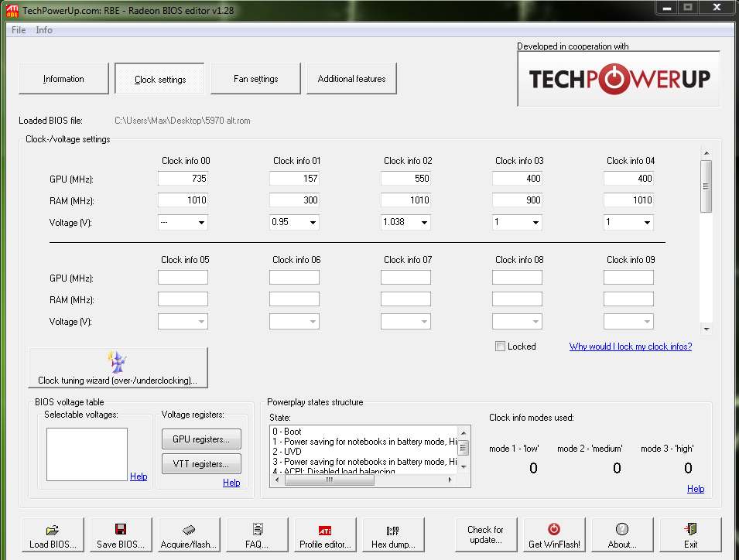Click scroll right arrow of State list
The image size is (739, 560).
450,480
